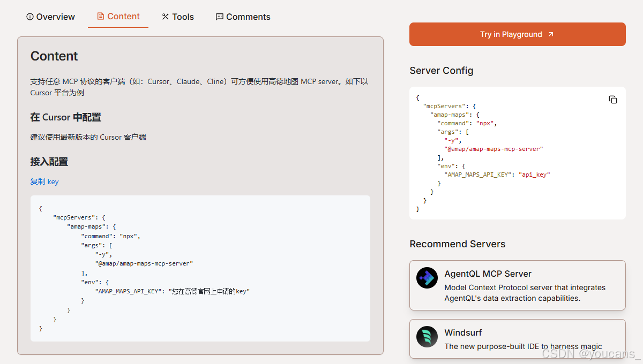Click the 接入配置 heading
The width and height of the screenshot is (643, 364).
[49, 162]
